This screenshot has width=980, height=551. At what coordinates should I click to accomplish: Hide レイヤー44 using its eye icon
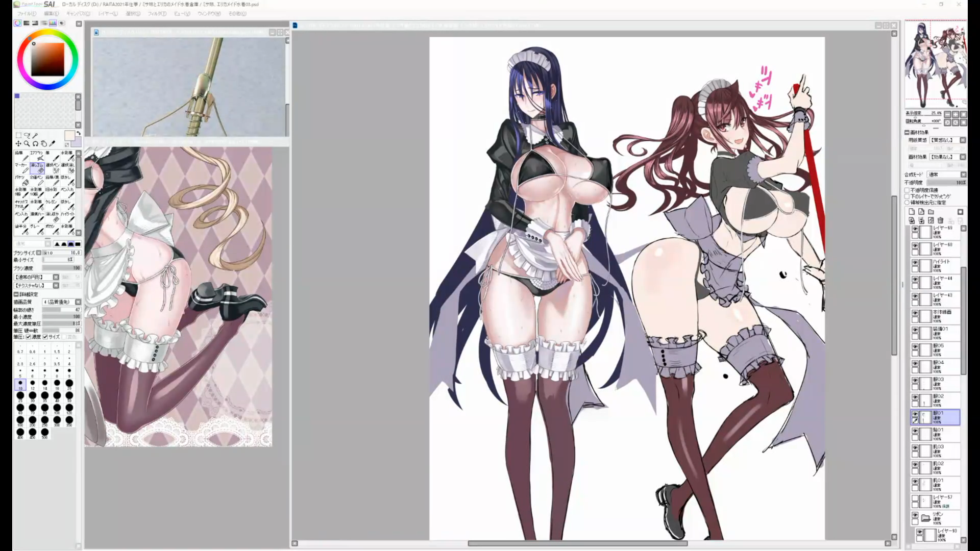915,280
